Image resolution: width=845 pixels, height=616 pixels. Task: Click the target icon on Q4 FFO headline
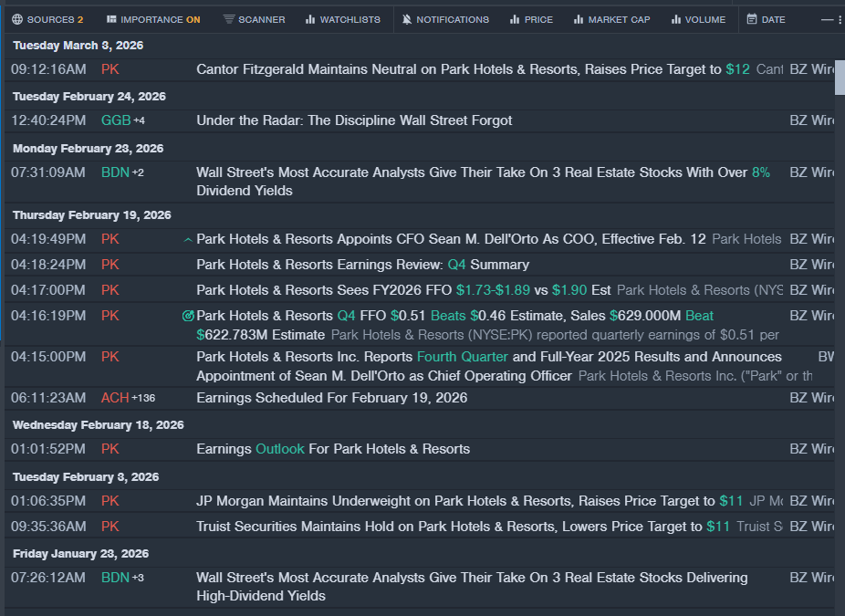(x=188, y=316)
